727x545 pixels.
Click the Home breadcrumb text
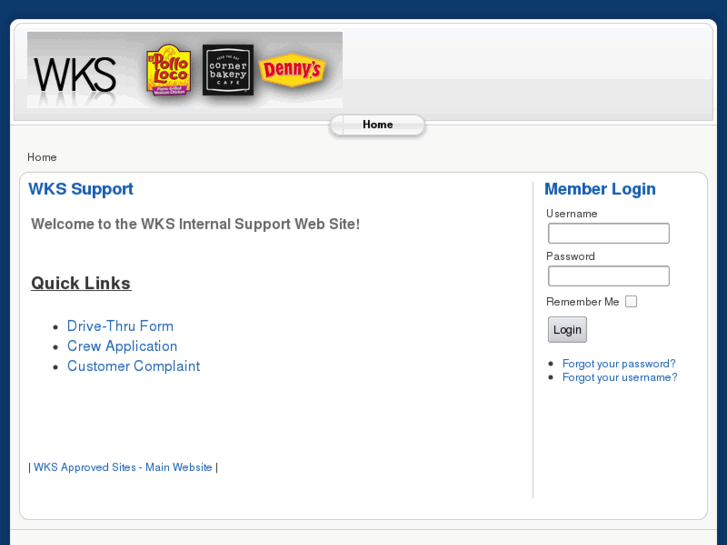point(42,157)
